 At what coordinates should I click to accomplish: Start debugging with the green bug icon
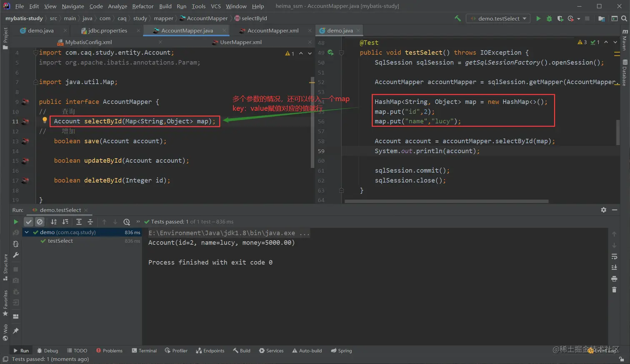tap(549, 18)
